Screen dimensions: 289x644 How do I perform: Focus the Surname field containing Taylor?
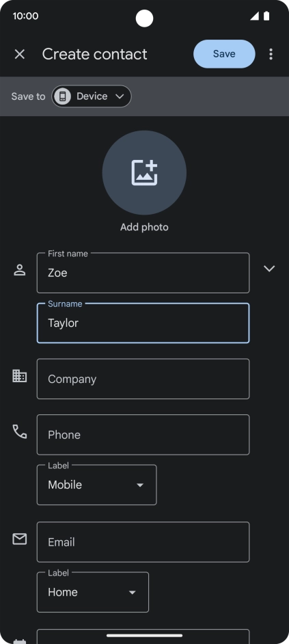coord(143,323)
